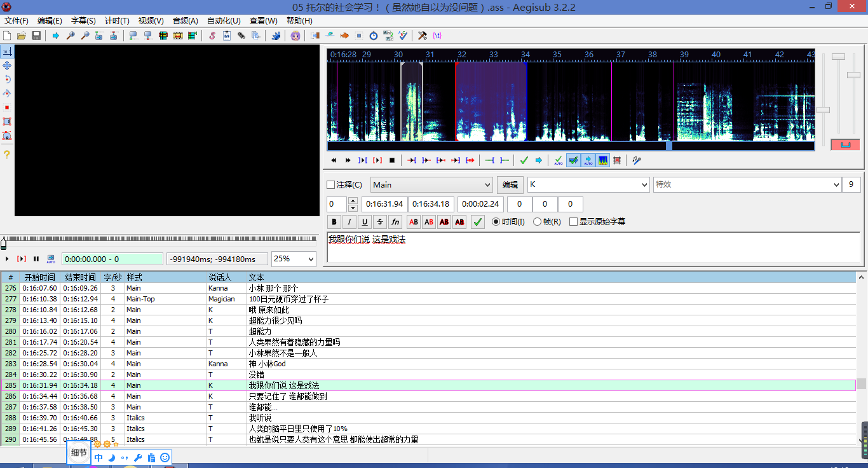
Task: Click the audio horizontal scrollbar thumb
Action: 669,146
